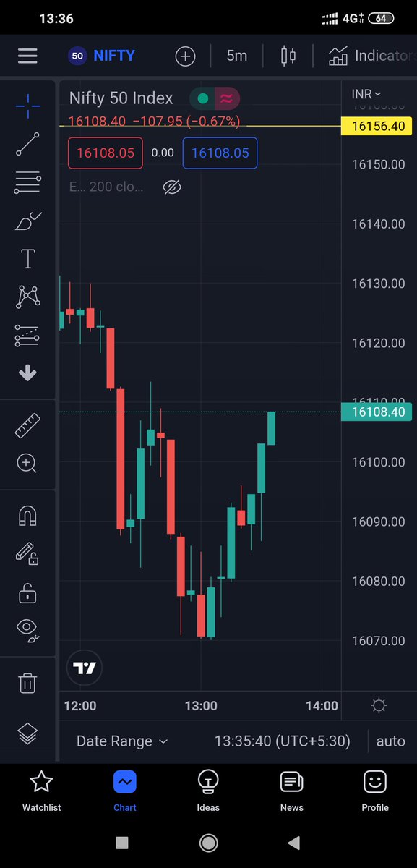
Task: Select the brush drawing tool
Action: (x=27, y=220)
